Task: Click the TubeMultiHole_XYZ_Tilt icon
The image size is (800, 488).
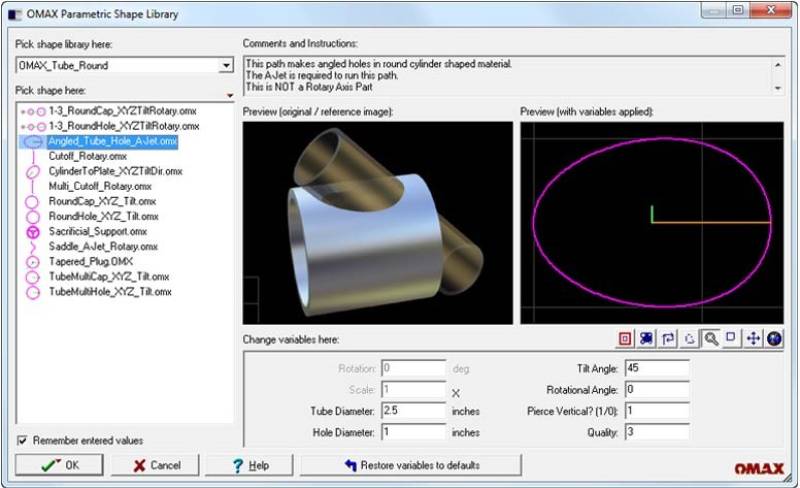Action: click(x=33, y=292)
